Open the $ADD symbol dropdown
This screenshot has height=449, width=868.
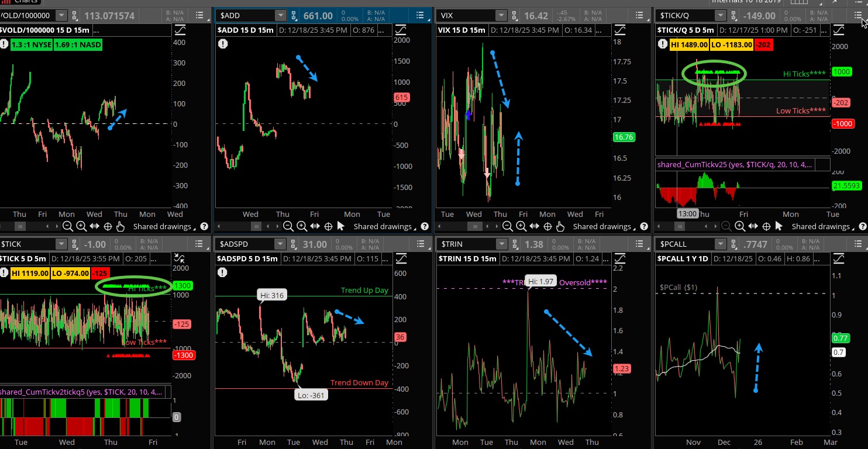pos(281,16)
